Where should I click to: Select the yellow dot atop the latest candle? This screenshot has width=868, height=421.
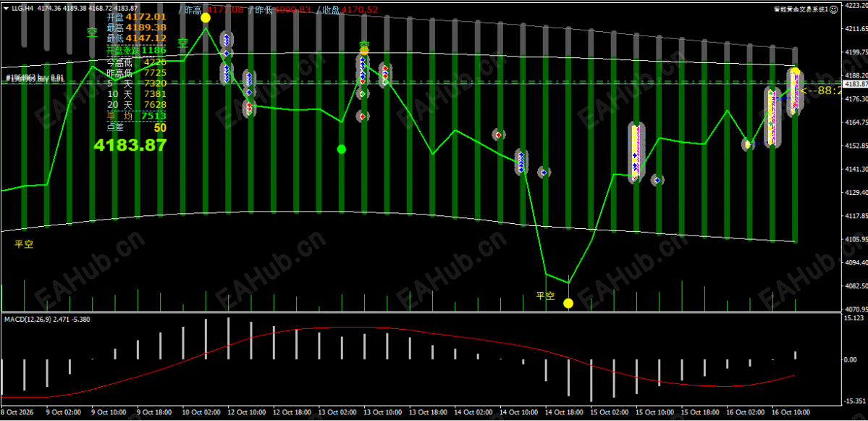click(795, 72)
